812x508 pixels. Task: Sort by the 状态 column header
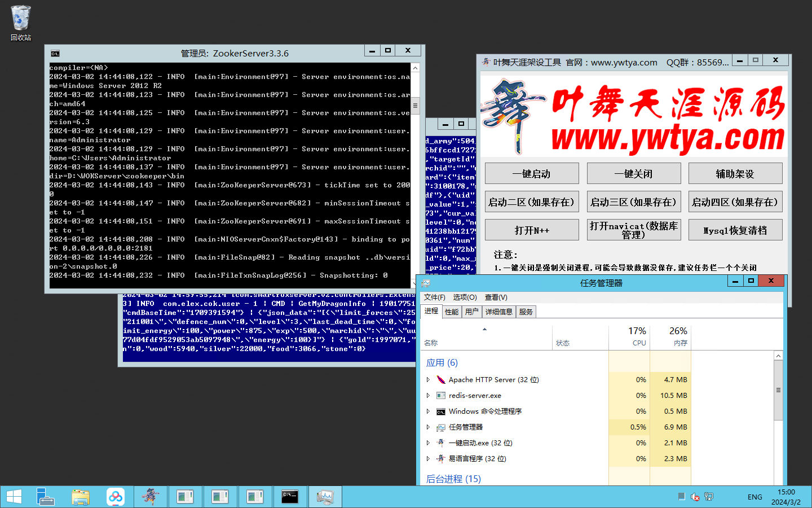580,336
